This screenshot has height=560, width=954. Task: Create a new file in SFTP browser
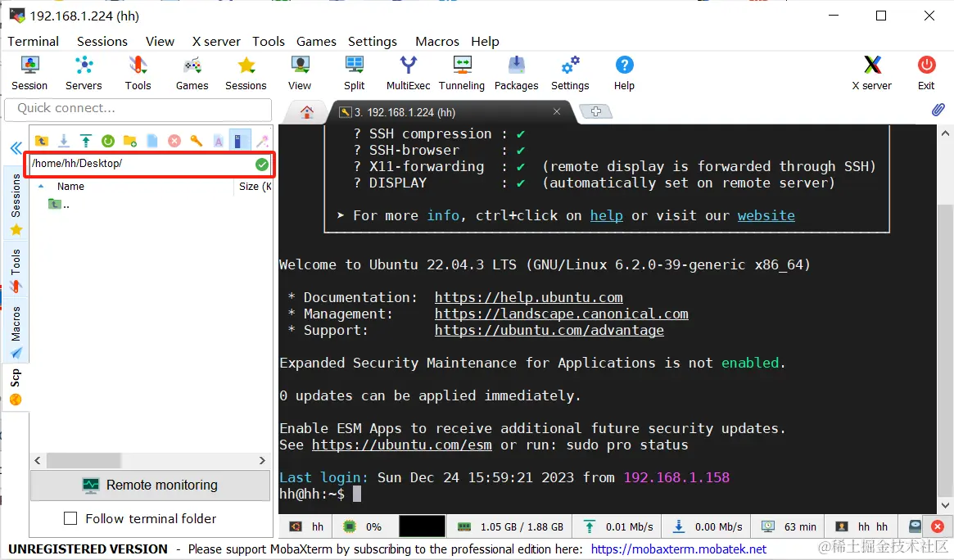click(152, 141)
